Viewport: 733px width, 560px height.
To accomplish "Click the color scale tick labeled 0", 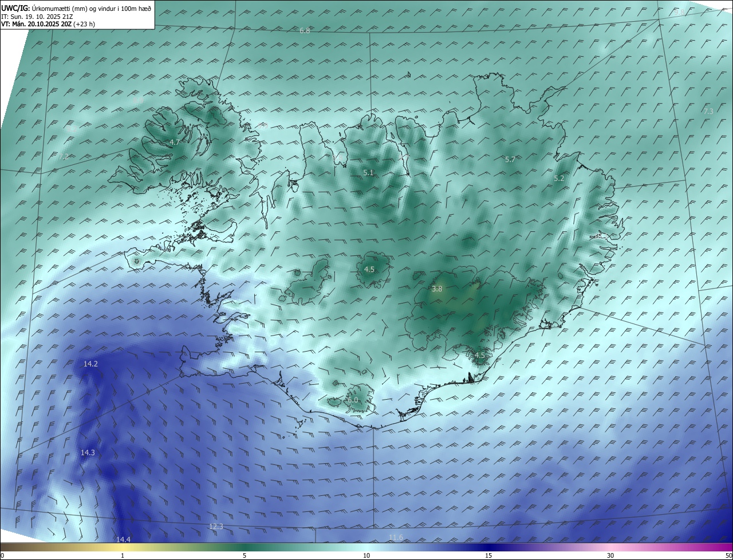I will click(x=2, y=555).
